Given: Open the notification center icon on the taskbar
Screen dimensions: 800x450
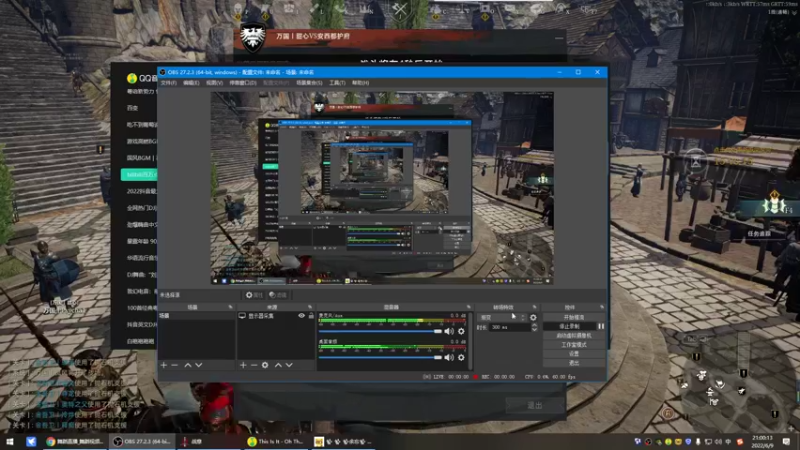Looking at the screenshot, I should coord(786,442).
